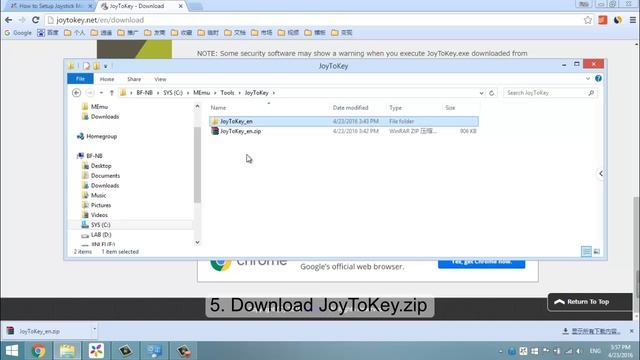640x360 pixels.
Task: Open Windows Start menu
Action: [x=12, y=351]
